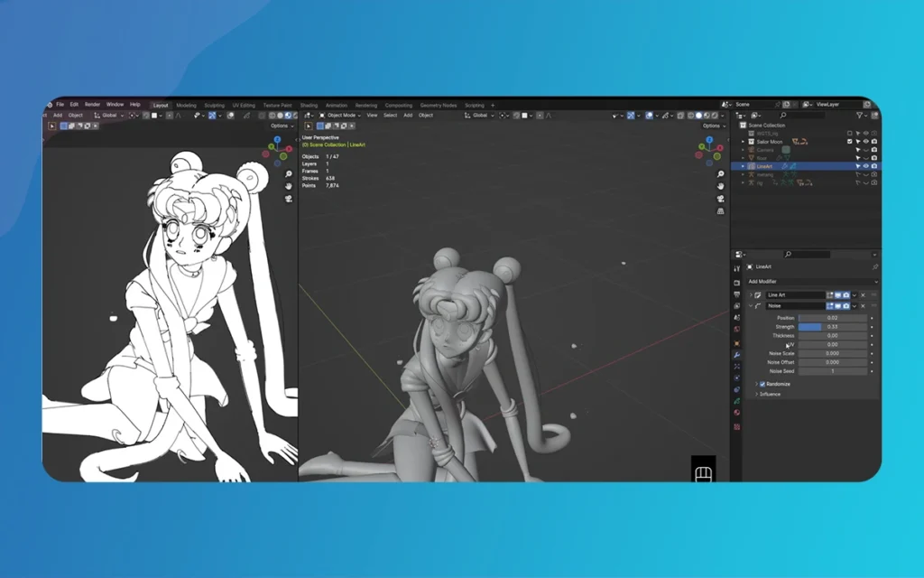Open the outliner filter dropdown
The image size is (924, 578).
862,116
